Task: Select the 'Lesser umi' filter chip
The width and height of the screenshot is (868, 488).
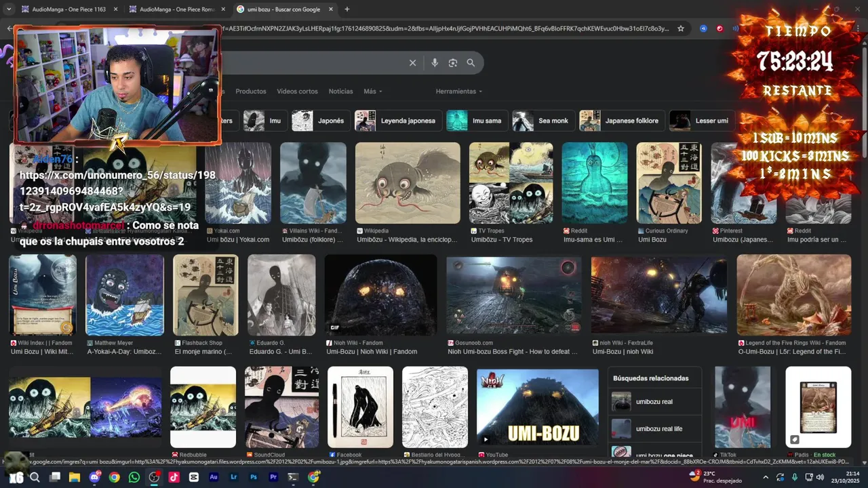Action: coord(702,121)
